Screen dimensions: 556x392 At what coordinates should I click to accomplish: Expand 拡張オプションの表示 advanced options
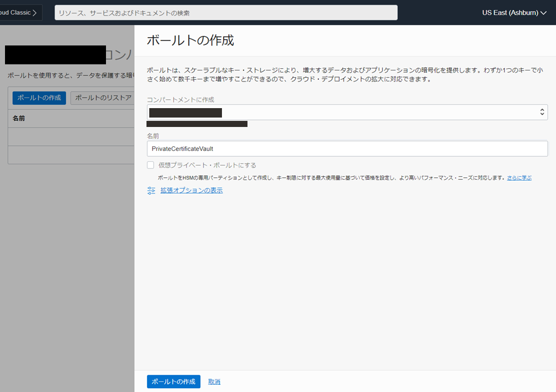click(191, 191)
